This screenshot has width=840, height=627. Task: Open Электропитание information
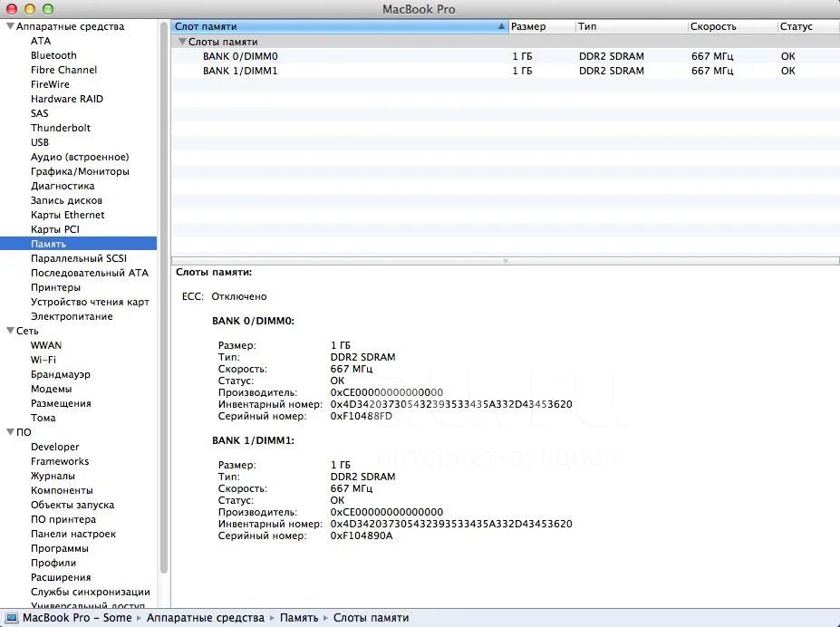[x=72, y=316]
